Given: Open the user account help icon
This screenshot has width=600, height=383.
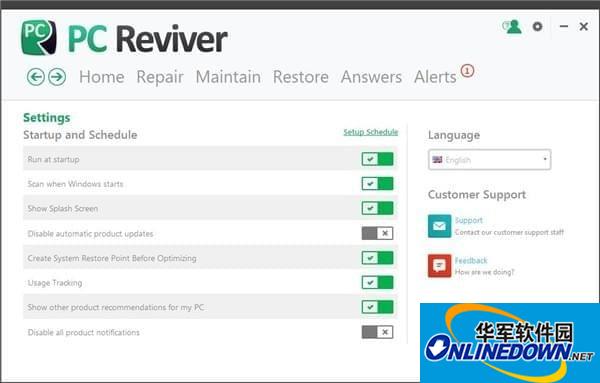Looking at the screenshot, I should pyautogui.click(x=512, y=26).
